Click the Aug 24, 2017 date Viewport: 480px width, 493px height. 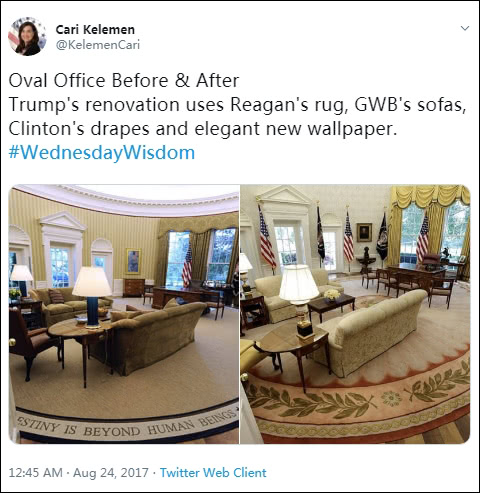pyautogui.click(x=111, y=472)
